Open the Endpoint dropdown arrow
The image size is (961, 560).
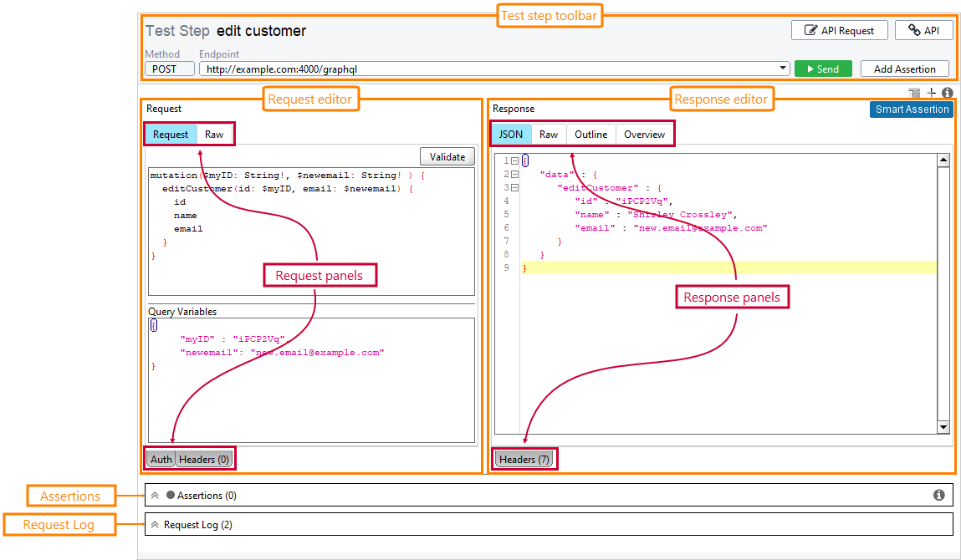[x=783, y=68]
